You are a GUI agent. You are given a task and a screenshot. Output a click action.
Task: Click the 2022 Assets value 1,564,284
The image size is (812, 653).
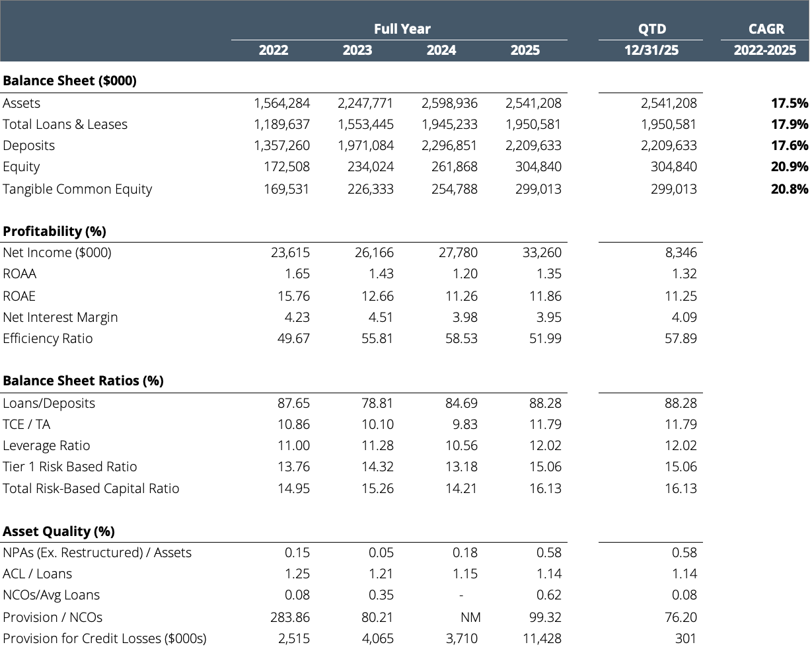(x=281, y=103)
